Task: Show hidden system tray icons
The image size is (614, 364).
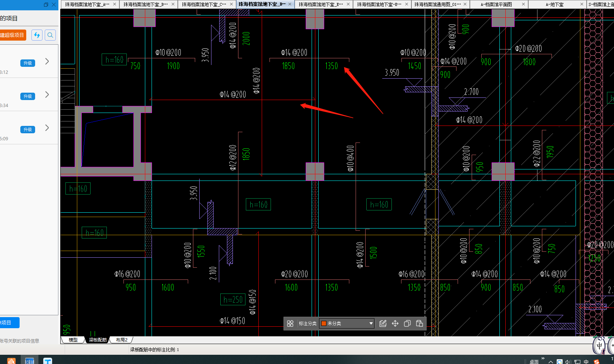Action: [551, 362]
